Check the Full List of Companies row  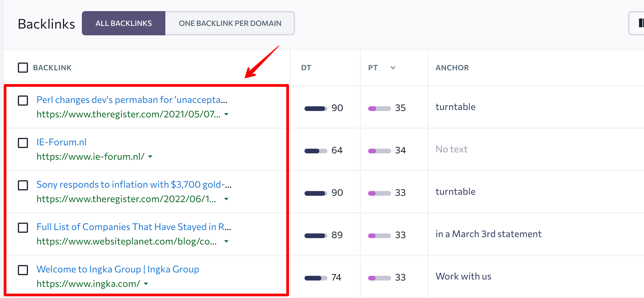(23, 228)
